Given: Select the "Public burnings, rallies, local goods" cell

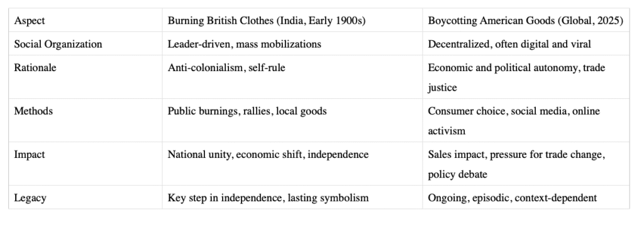Looking at the screenshot, I should tap(292, 120).
